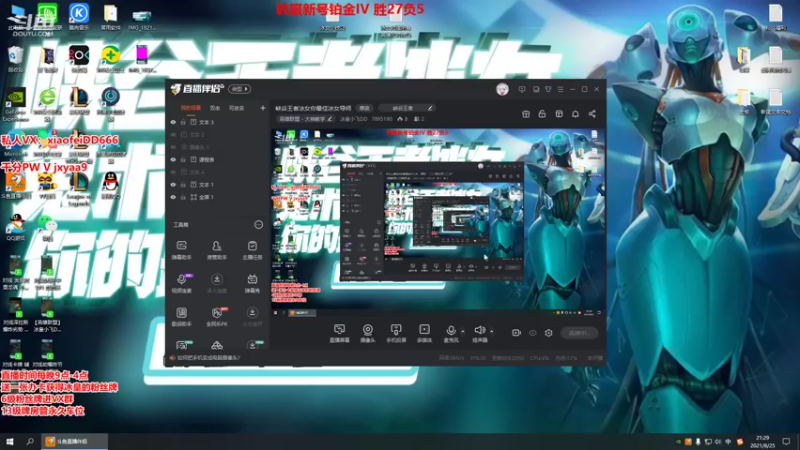Add a new scene with plus icon

click(x=263, y=108)
